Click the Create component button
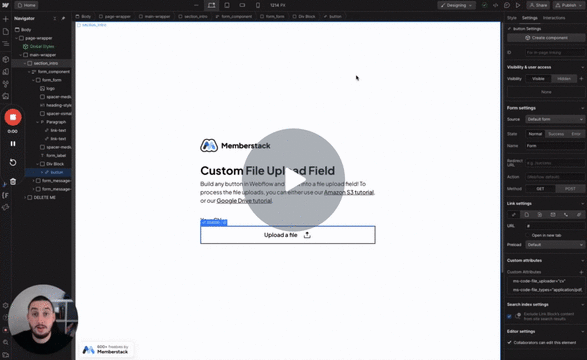 pyautogui.click(x=546, y=38)
